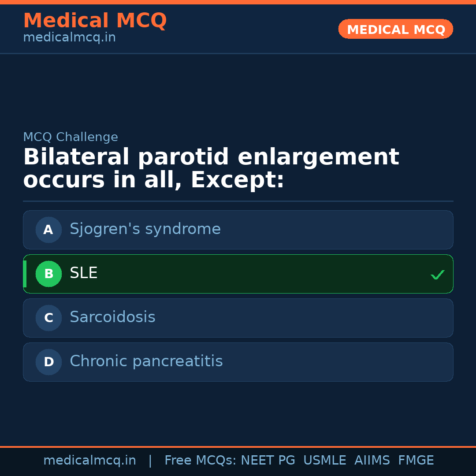Select the SLE answer label

tap(84, 273)
